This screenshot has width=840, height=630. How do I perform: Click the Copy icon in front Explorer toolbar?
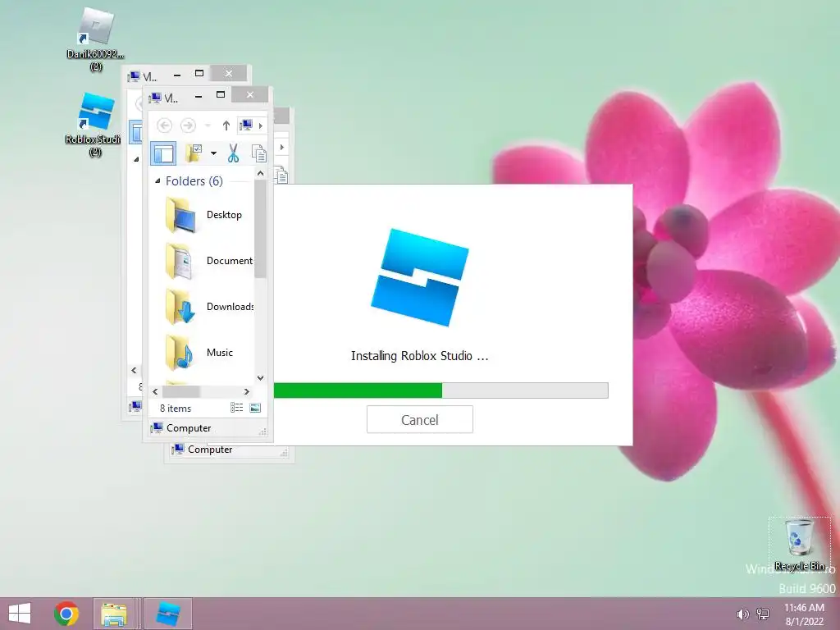258,153
